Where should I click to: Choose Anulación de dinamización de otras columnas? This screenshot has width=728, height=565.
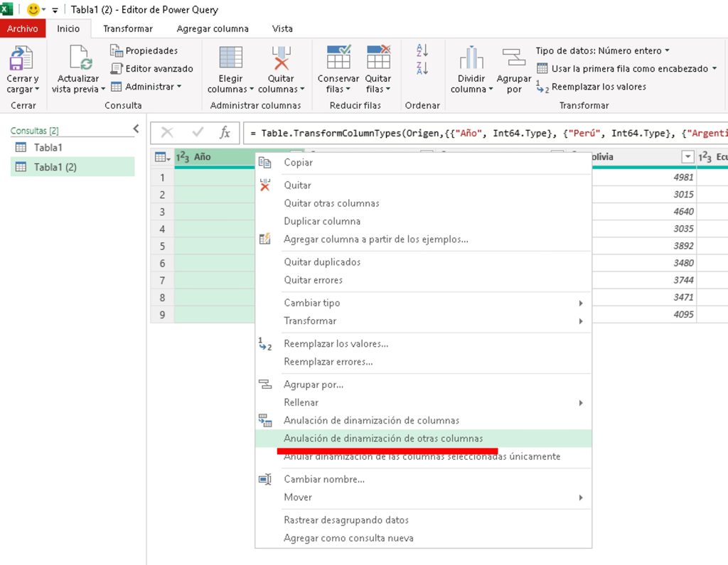(x=424, y=438)
